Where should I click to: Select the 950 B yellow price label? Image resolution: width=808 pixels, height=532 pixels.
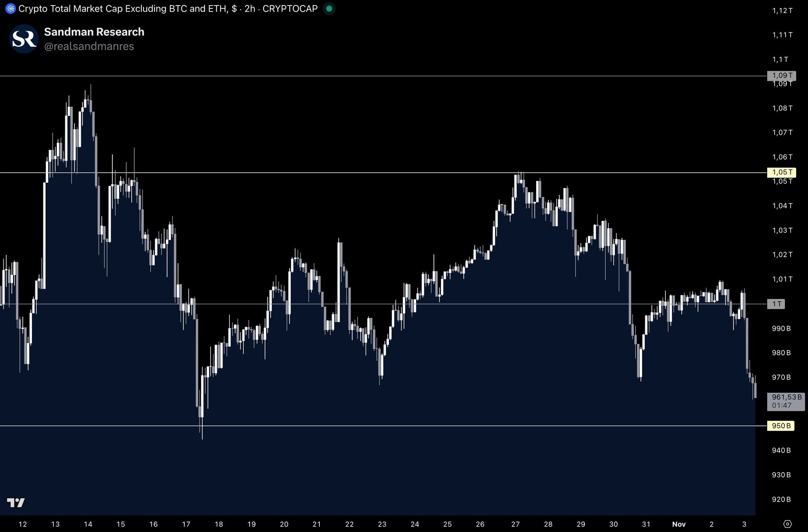[x=781, y=426]
